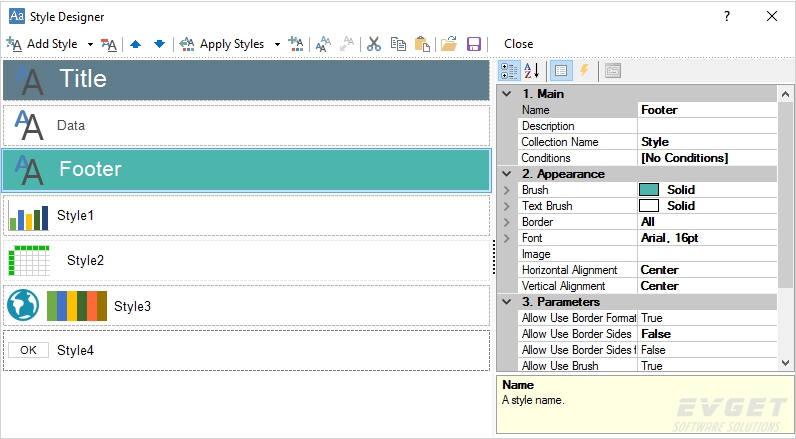
Task: Show the Events lightning bolt tab
Action: [x=584, y=71]
